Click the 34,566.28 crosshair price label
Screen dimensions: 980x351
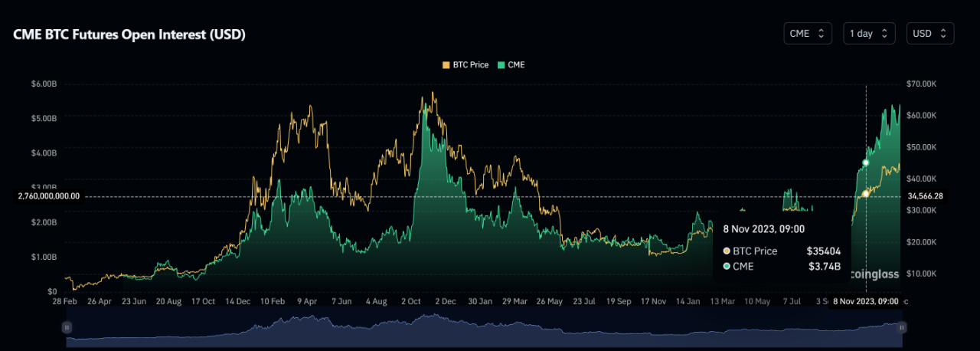click(x=926, y=196)
